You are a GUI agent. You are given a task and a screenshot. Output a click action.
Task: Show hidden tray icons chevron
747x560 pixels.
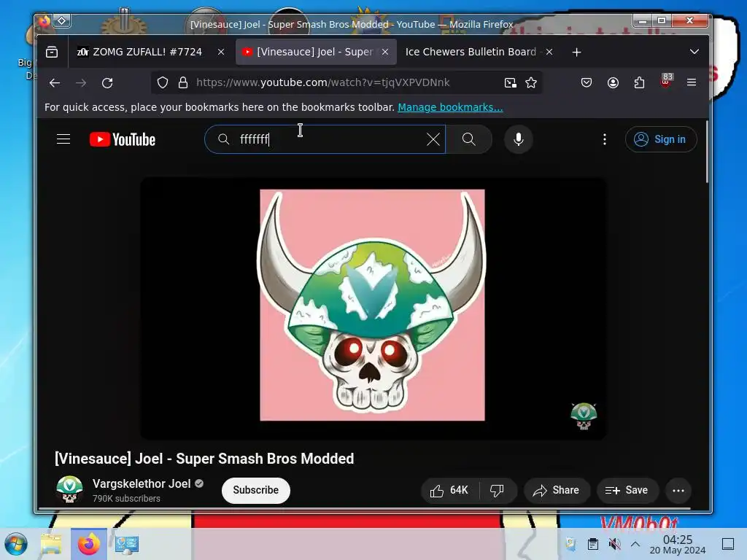click(x=635, y=544)
